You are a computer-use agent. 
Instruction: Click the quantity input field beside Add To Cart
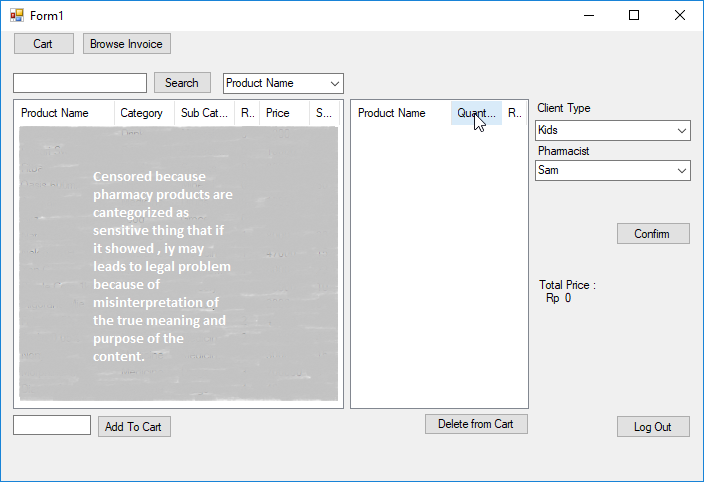[x=52, y=426]
